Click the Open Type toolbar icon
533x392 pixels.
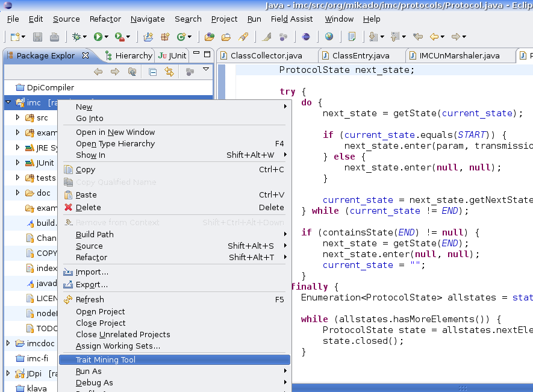(210, 37)
